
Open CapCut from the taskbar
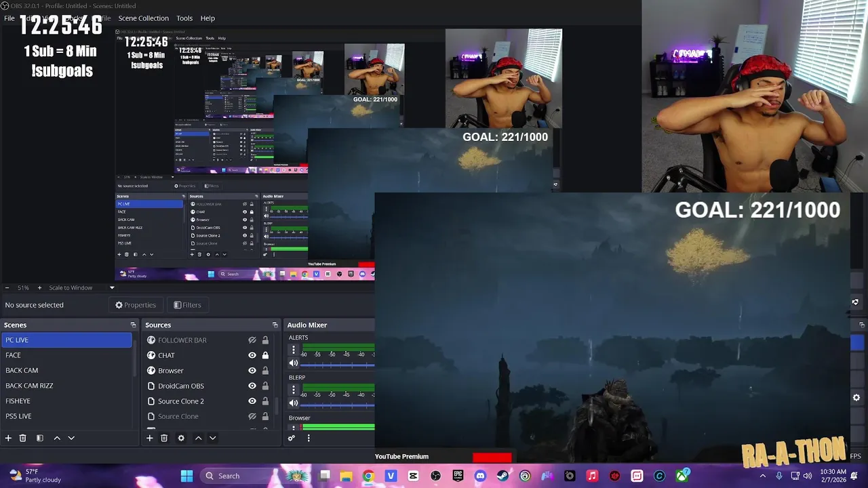[413, 476]
